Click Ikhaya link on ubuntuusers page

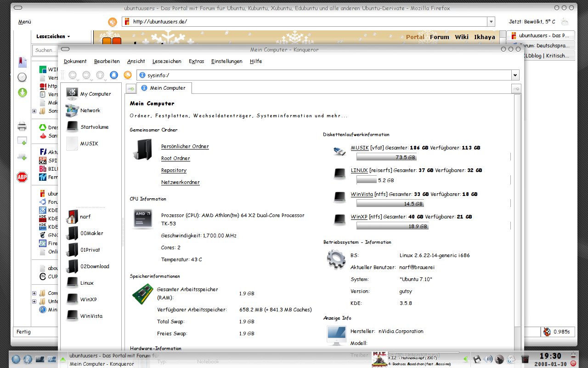[485, 37]
